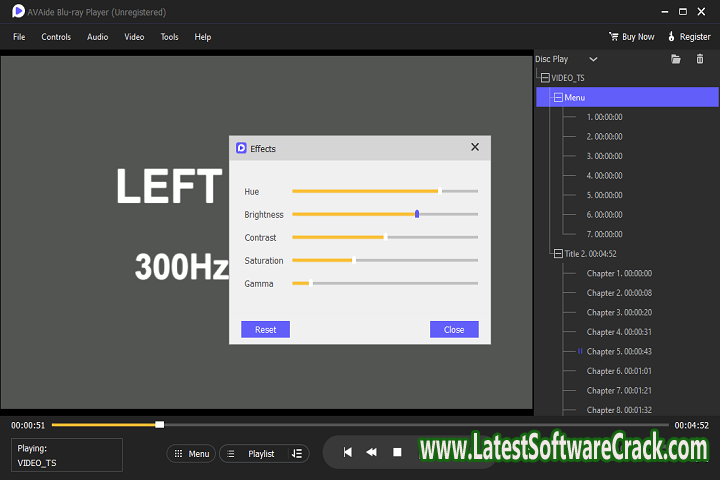This screenshot has height=480, width=720.
Task: Click the trash icon to clear playlist
Action: (x=700, y=59)
